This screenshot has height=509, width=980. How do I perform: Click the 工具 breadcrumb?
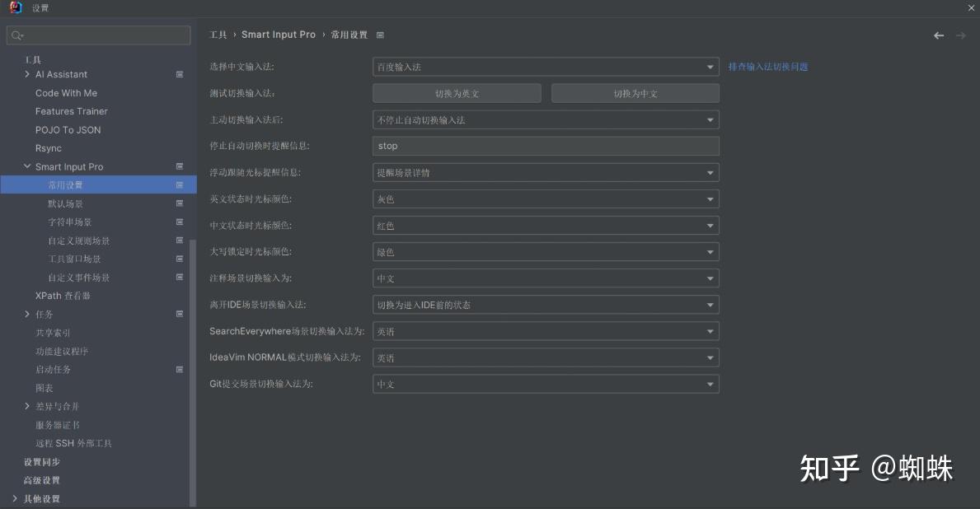coord(218,35)
